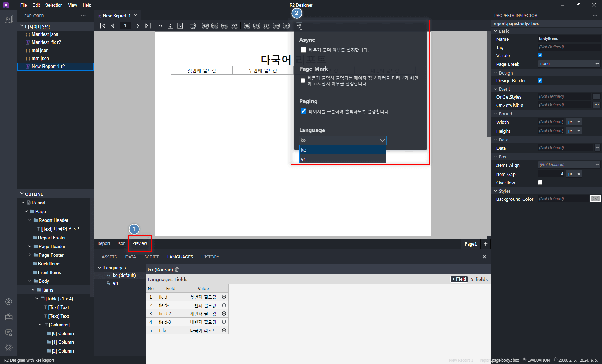Export report as PDF
Image resolution: width=602 pixels, height=364 pixels.
pyautogui.click(x=205, y=26)
